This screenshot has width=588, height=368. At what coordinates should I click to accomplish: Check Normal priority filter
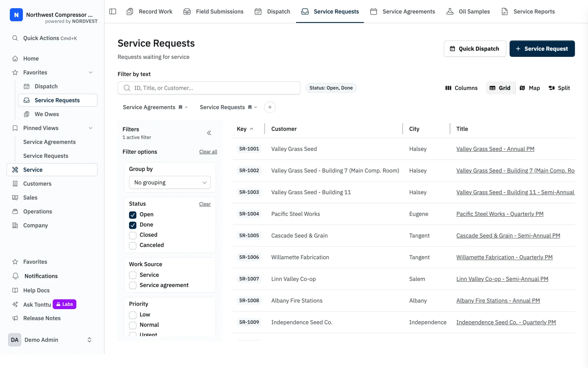(x=133, y=325)
